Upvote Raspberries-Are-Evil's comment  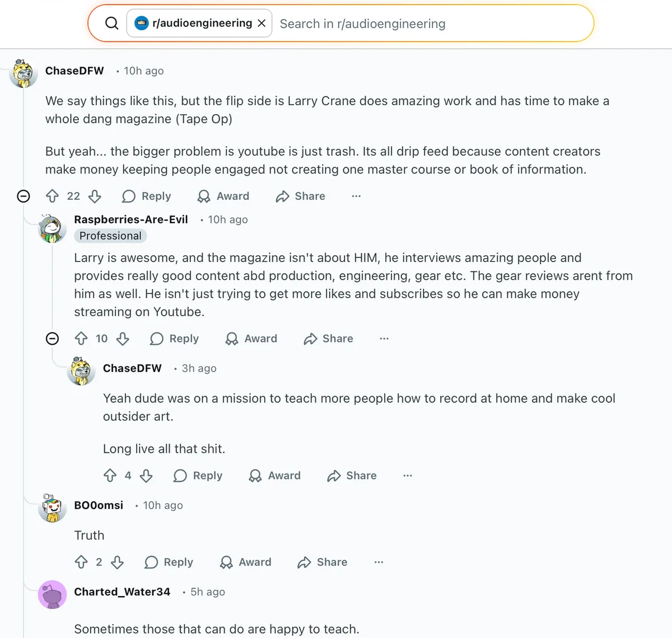(x=81, y=339)
